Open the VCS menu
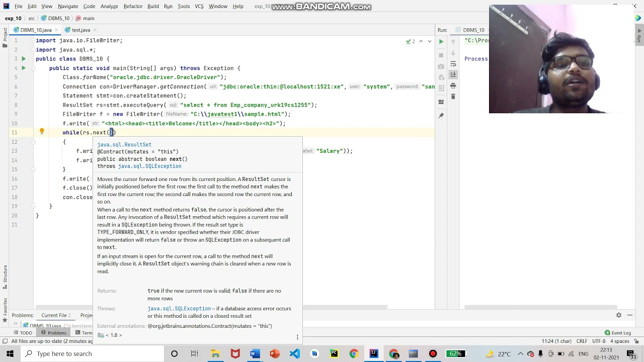Screen dimensions: 644x362 [x=199, y=6]
